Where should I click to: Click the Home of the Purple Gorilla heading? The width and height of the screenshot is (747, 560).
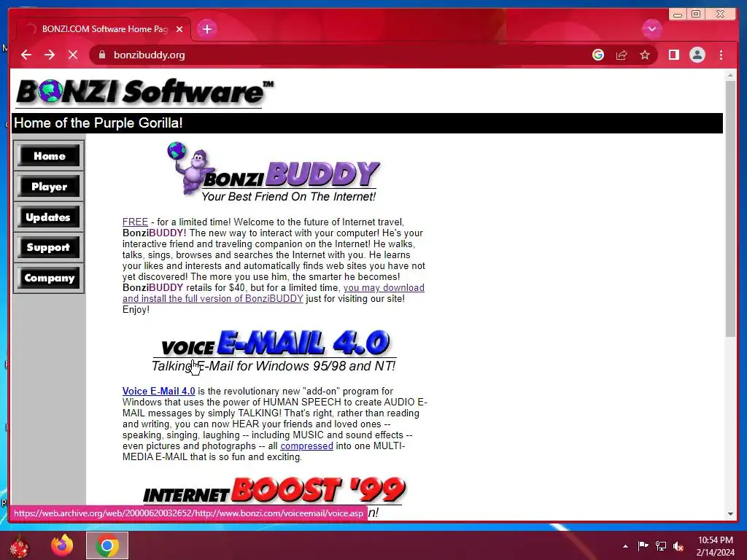tap(98, 122)
